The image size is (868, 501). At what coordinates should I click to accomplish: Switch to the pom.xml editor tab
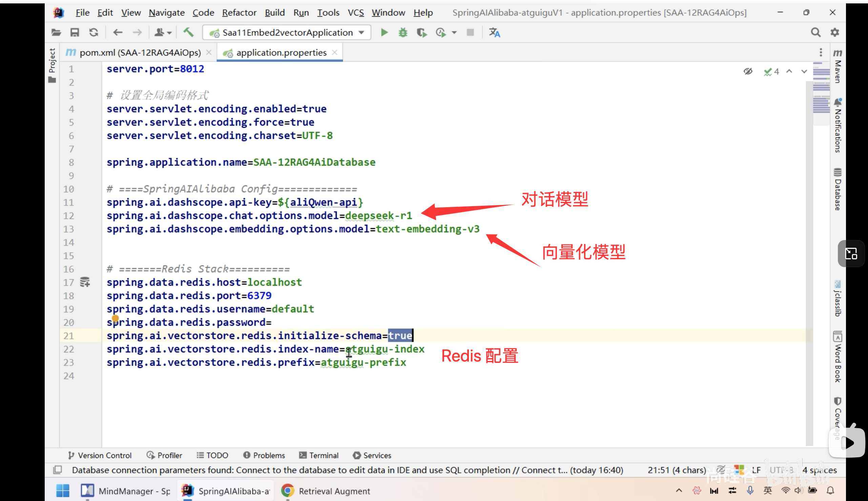pos(140,53)
